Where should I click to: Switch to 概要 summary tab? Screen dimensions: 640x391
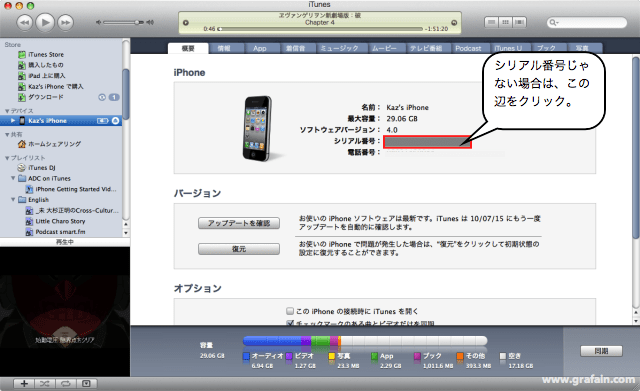click(x=188, y=48)
